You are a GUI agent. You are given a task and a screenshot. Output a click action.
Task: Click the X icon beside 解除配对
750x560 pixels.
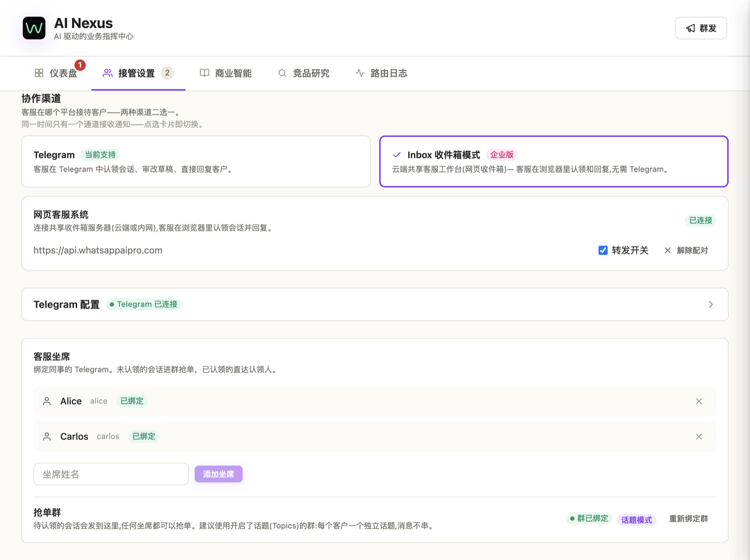pos(668,250)
